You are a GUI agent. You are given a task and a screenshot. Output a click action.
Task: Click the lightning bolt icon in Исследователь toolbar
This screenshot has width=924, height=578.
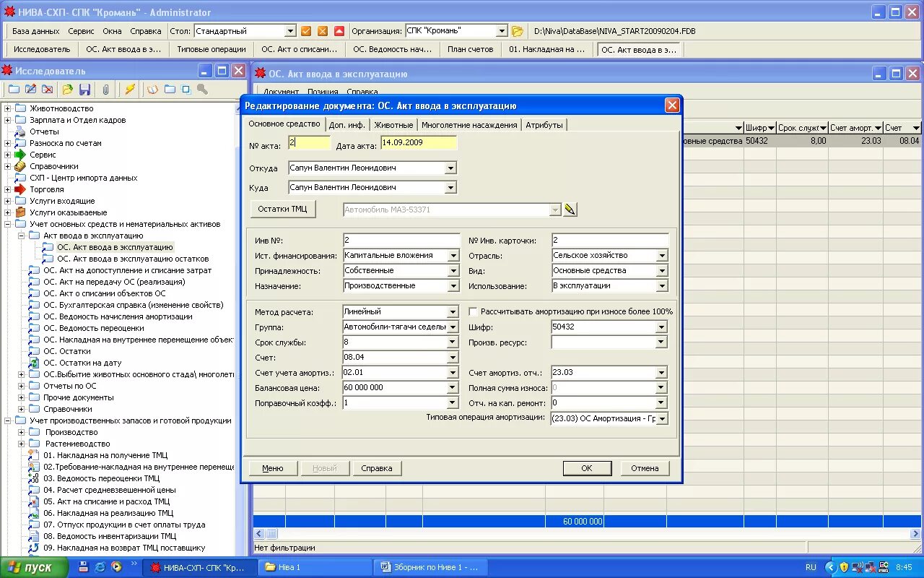click(130, 90)
